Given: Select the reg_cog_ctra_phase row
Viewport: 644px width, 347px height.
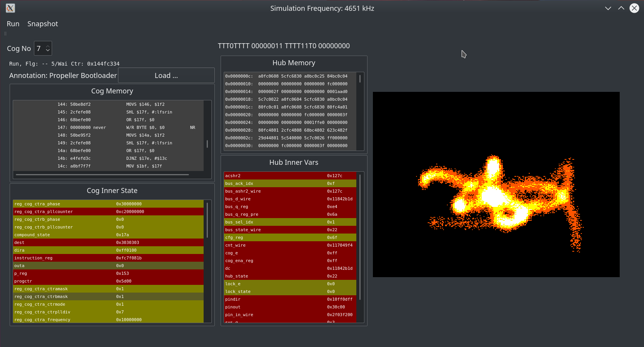Looking at the screenshot, I should coord(108,204).
